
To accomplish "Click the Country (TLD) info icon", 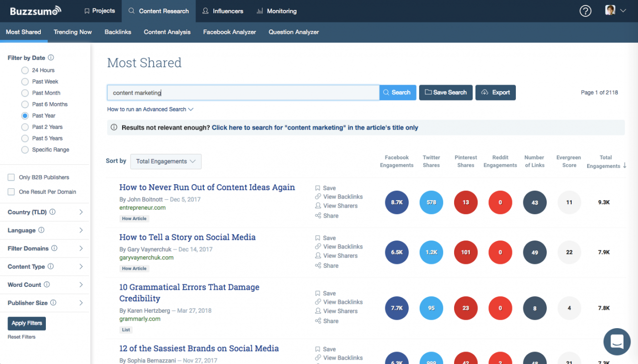I will coord(52,212).
